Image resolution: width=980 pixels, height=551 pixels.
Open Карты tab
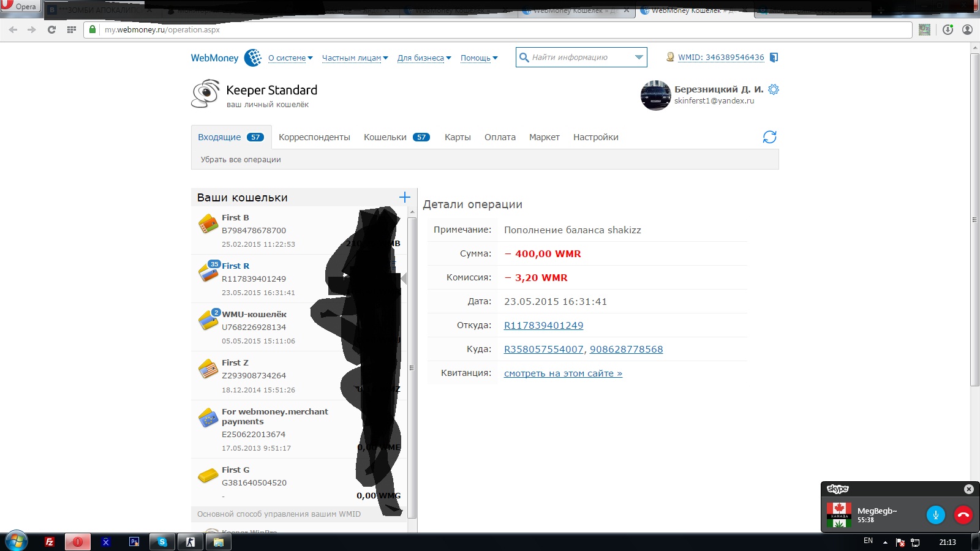point(458,137)
